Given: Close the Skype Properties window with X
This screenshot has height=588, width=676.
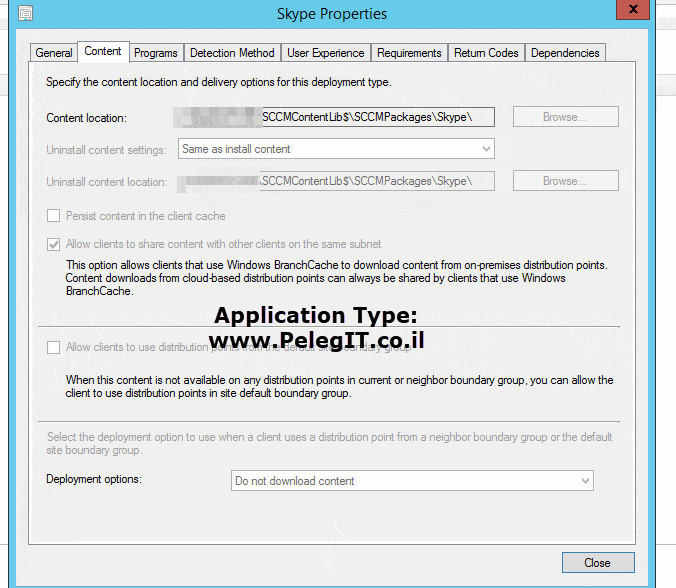Looking at the screenshot, I should point(633,9).
